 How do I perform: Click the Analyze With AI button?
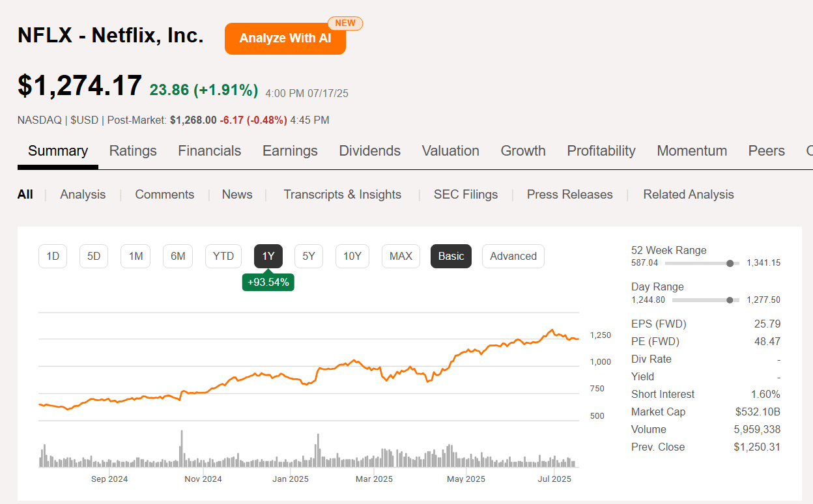tap(285, 38)
